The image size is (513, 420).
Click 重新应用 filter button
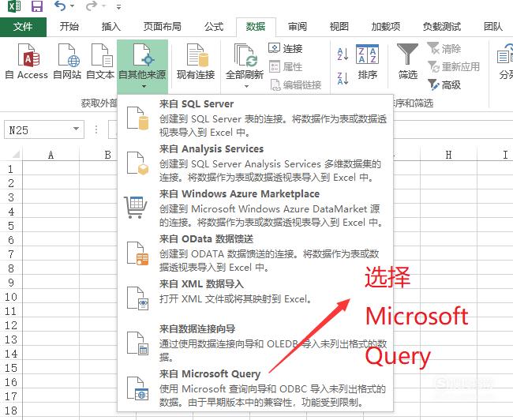[x=454, y=67]
